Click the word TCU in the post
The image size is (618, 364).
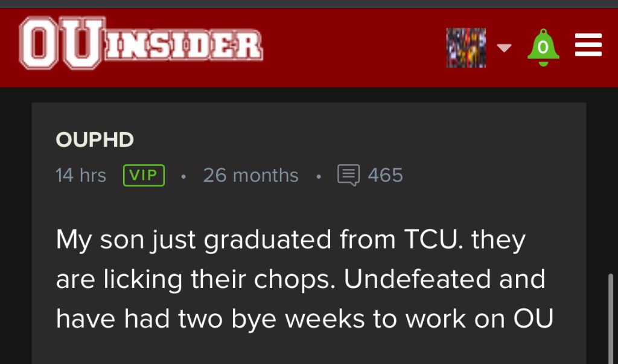click(x=431, y=240)
